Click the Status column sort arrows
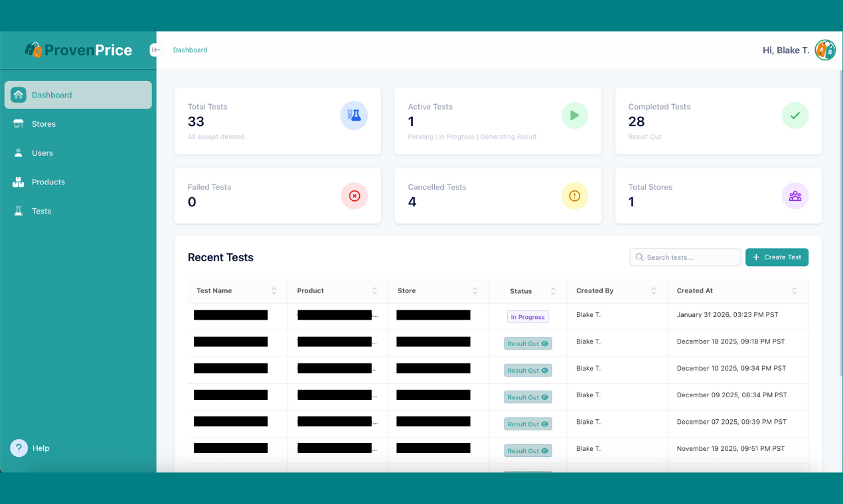 (x=554, y=290)
